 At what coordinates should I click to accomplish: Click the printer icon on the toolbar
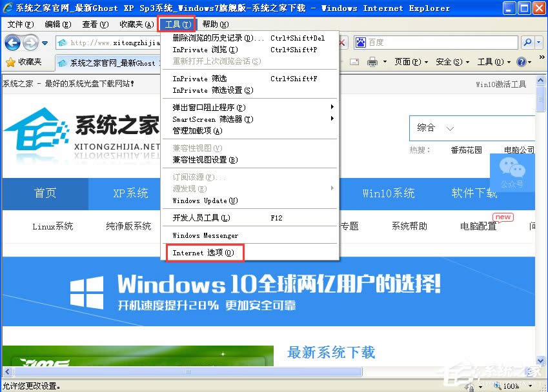pyautogui.click(x=371, y=61)
